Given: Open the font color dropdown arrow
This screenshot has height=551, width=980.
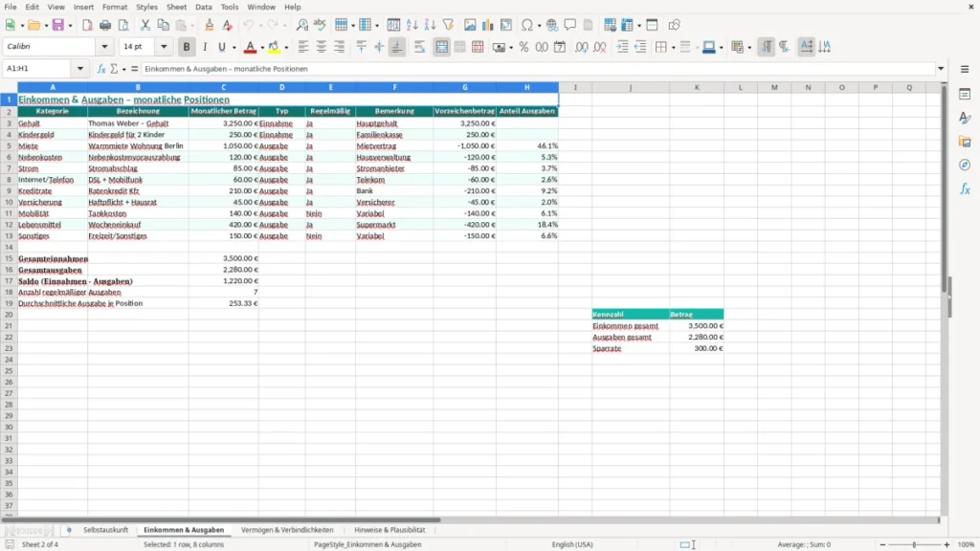Looking at the screenshot, I should tap(262, 47).
